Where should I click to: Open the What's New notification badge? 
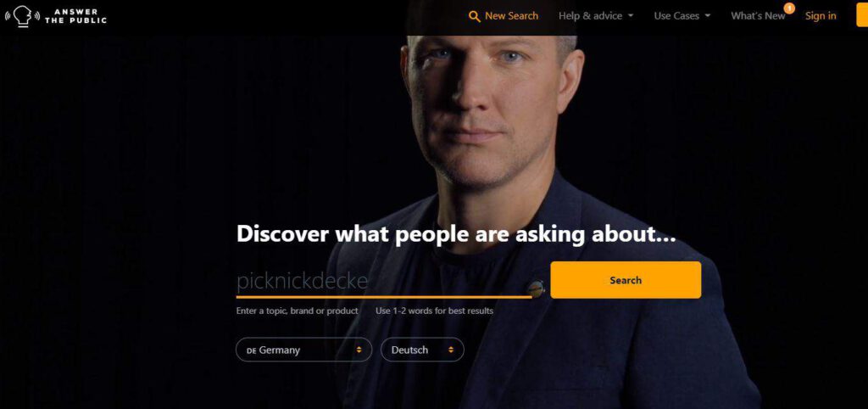click(789, 8)
